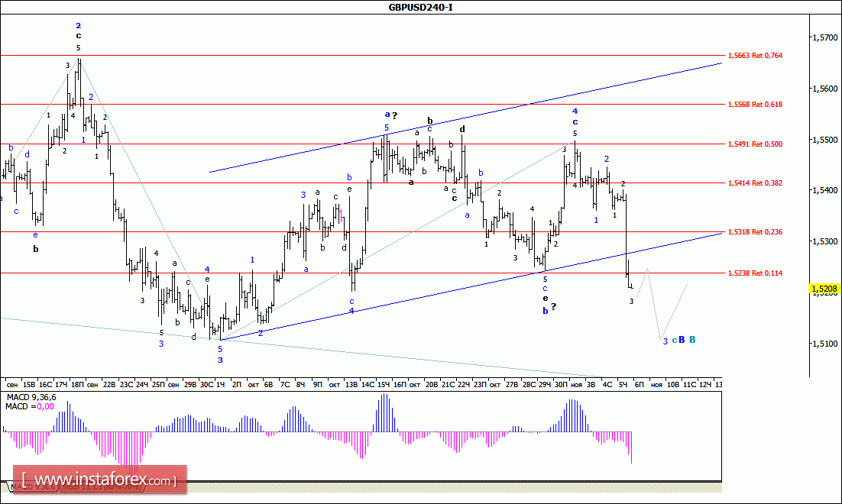Click the GBPUSD240-I chart title
This screenshot has height=504, width=842.
pos(420,7)
